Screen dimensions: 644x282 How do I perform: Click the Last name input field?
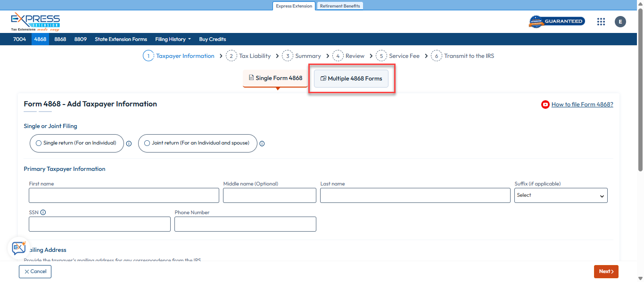click(x=415, y=195)
